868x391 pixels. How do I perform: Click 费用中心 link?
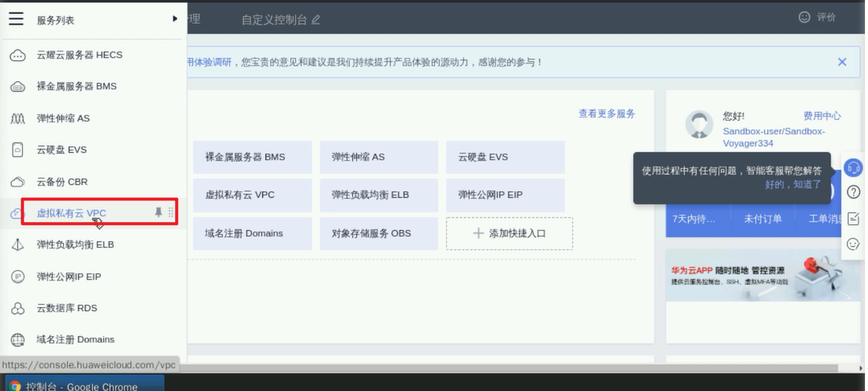(822, 116)
